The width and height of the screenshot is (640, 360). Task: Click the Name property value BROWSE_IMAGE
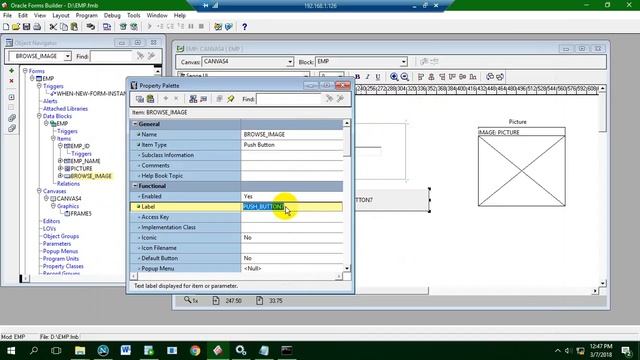tap(292, 134)
